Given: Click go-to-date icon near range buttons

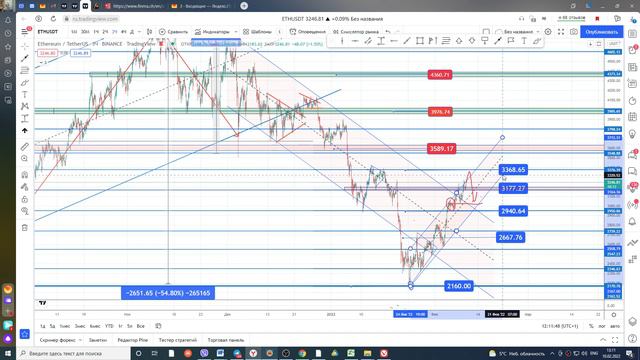Looking at the screenshot, I should (x=158, y=326).
